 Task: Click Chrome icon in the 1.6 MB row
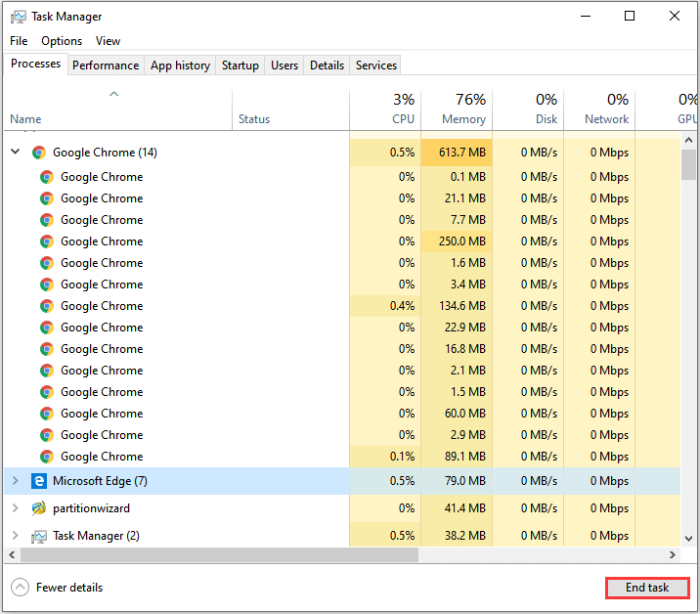coord(47,263)
